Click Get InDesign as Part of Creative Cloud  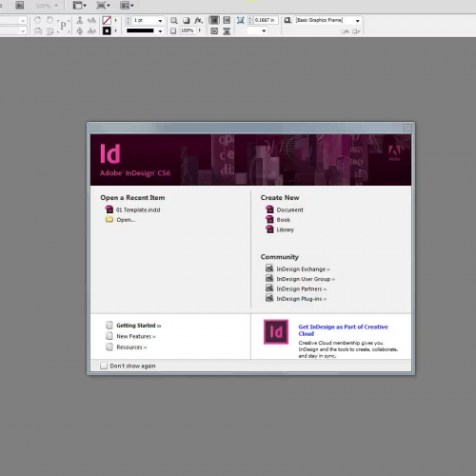[343, 330]
